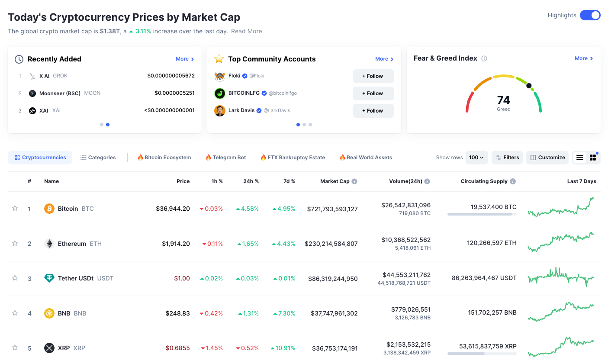Follow the Floki community account

click(x=373, y=76)
